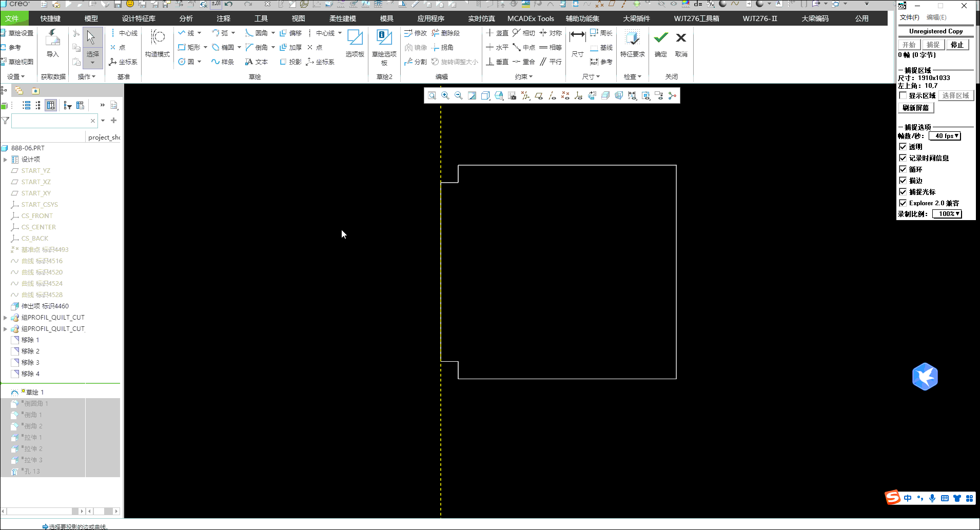This screenshot has height=530, width=980.
Task: Activate the Select (选择) arrow tool
Action: pos(92,43)
